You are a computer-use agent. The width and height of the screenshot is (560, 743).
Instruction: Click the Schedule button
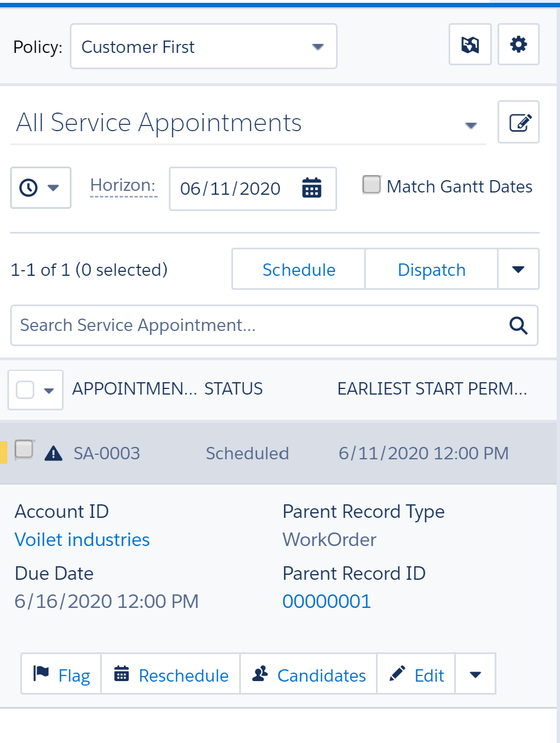click(299, 269)
